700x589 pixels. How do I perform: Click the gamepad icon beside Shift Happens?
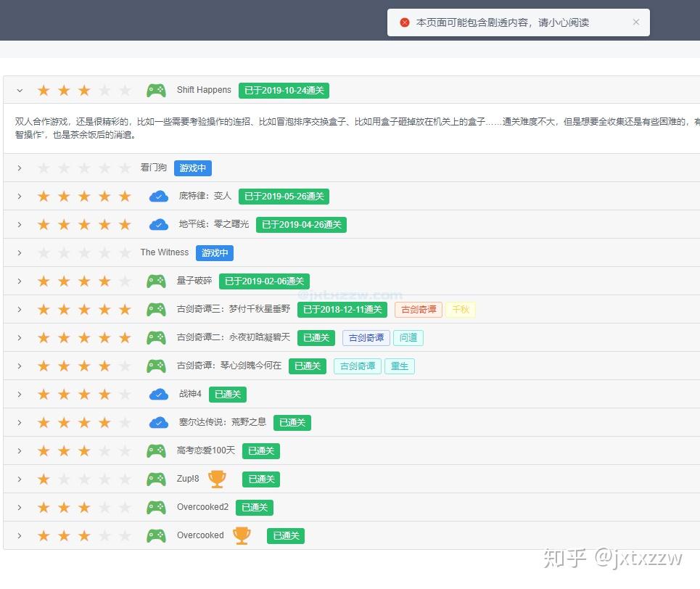coord(156,90)
